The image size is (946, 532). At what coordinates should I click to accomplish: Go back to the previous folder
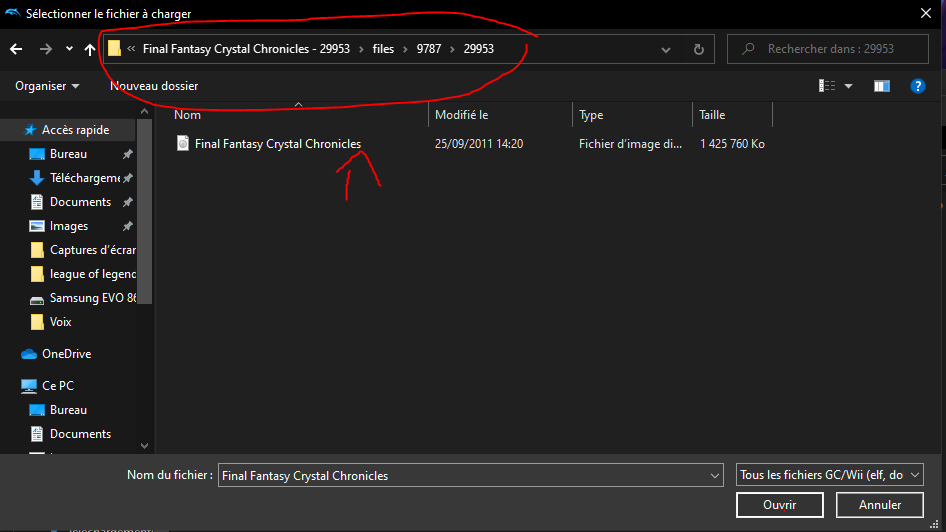pos(16,49)
